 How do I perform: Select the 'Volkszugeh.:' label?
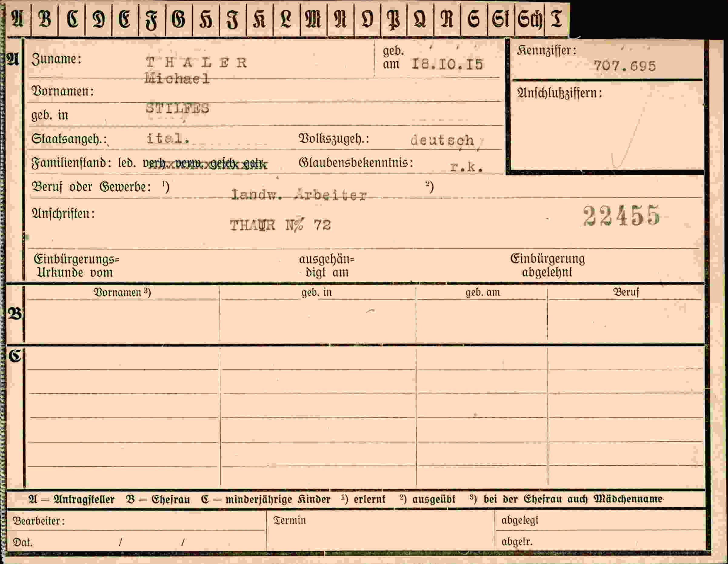[334, 139]
